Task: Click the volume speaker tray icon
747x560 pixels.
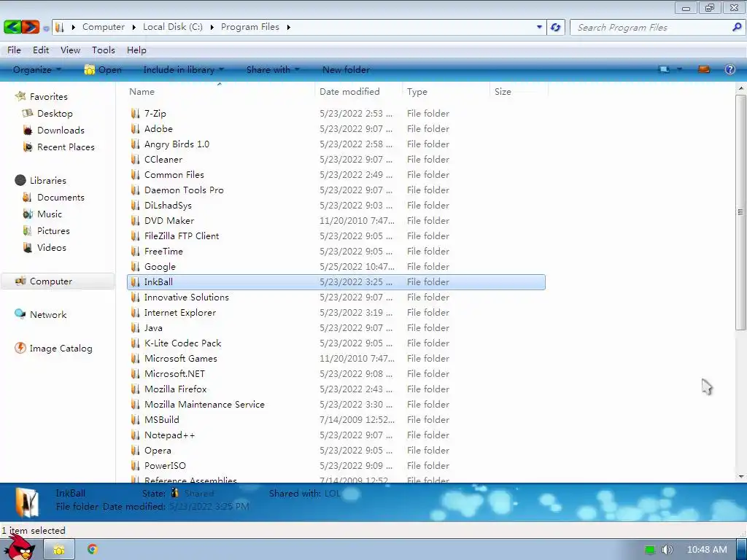Action: point(667,550)
